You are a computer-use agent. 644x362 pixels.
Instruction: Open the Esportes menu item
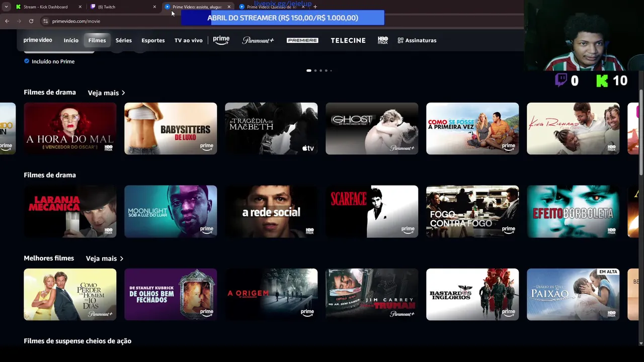153,40
